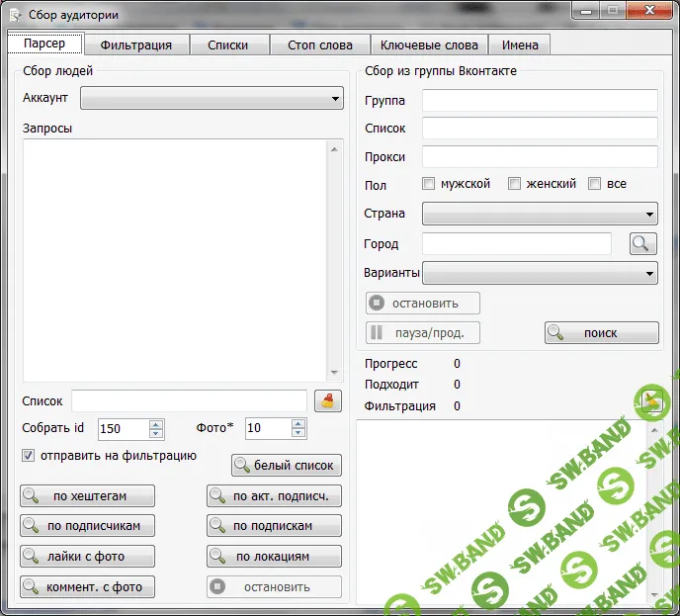Click the results list scrollbar up arrow
680x616 pixels.
click(x=654, y=430)
